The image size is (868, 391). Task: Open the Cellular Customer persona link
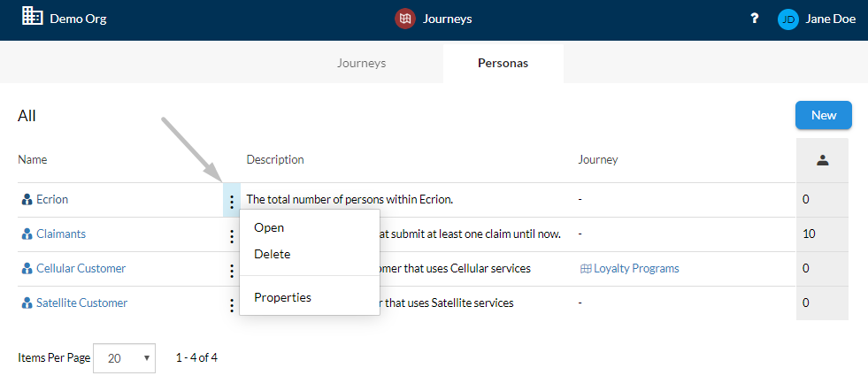tap(81, 268)
